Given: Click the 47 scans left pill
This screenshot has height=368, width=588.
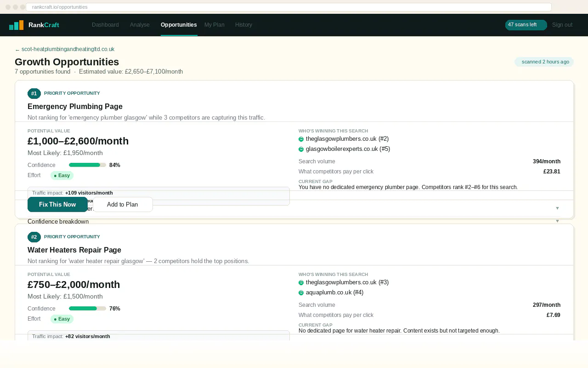Looking at the screenshot, I should (526, 25).
